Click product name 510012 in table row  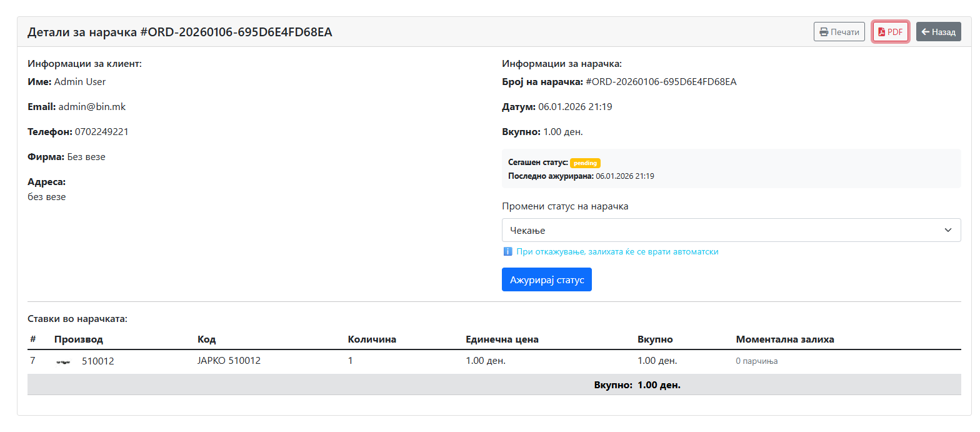[x=98, y=361]
